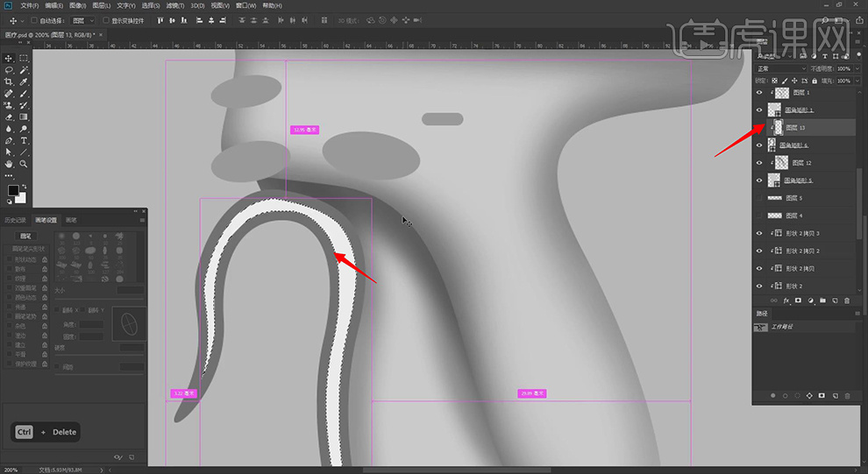Select the Type tool
The width and height of the screenshot is (868, 474).
[24, 140]
